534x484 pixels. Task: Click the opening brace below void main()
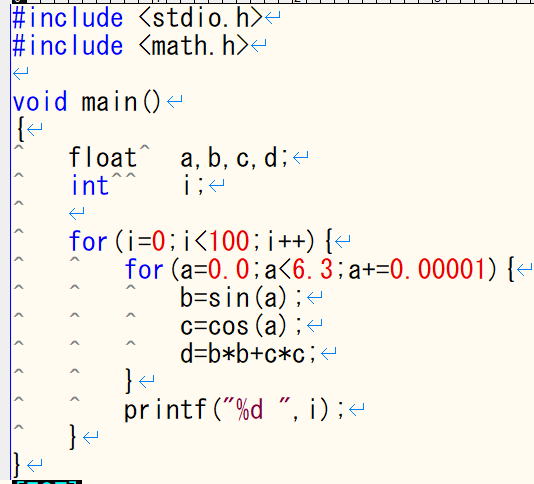point(21,130)
